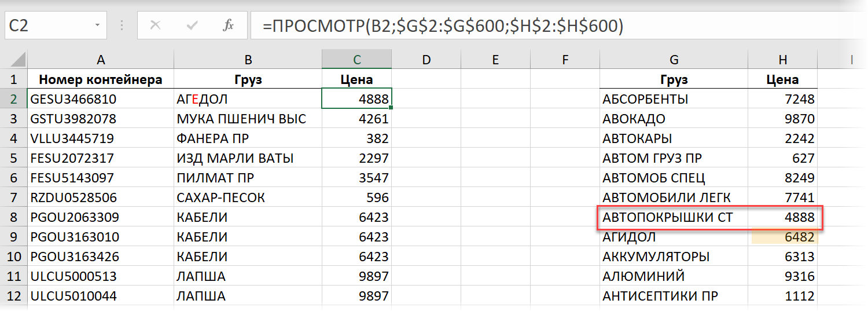Select price cell 382
868x311 pixels.
coord(357,138)
